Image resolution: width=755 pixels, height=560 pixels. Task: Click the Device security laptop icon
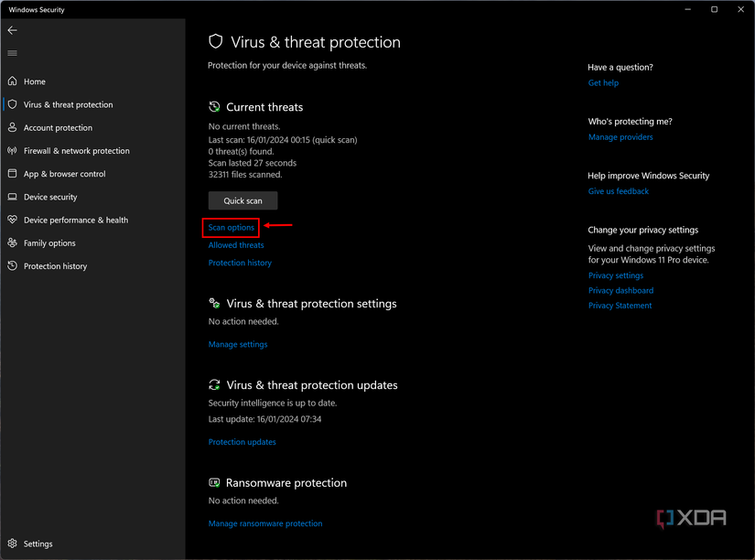(13, 197)
